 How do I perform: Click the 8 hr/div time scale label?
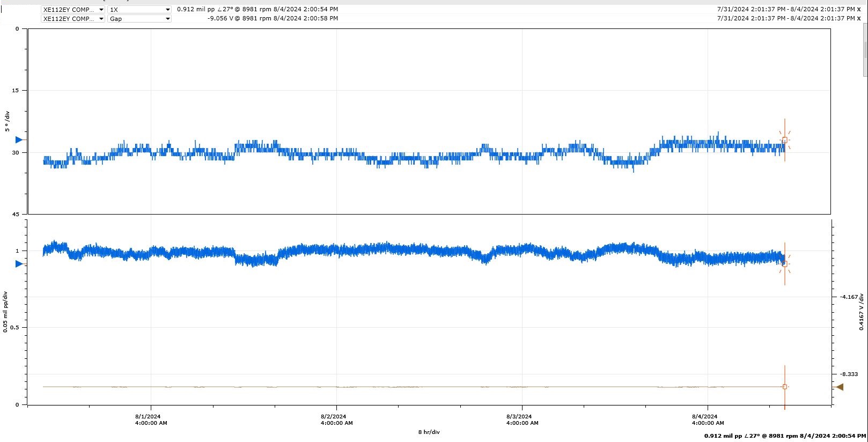tap(429, 432)
